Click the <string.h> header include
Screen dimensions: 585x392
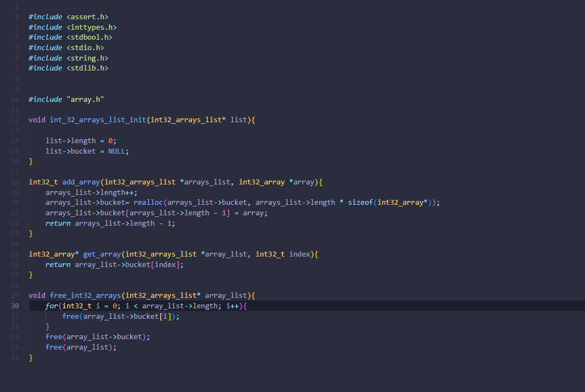(88, 58)
